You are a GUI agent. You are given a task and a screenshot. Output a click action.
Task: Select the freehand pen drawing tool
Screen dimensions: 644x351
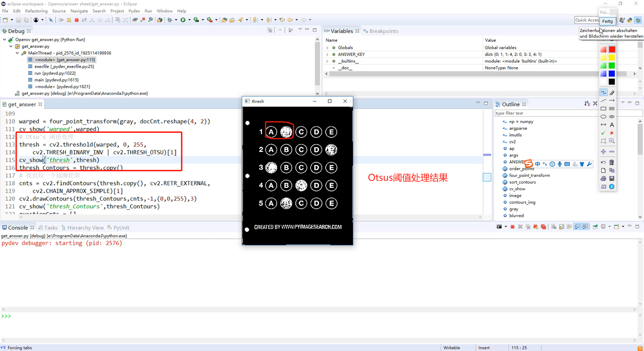[x=604, y=93]
